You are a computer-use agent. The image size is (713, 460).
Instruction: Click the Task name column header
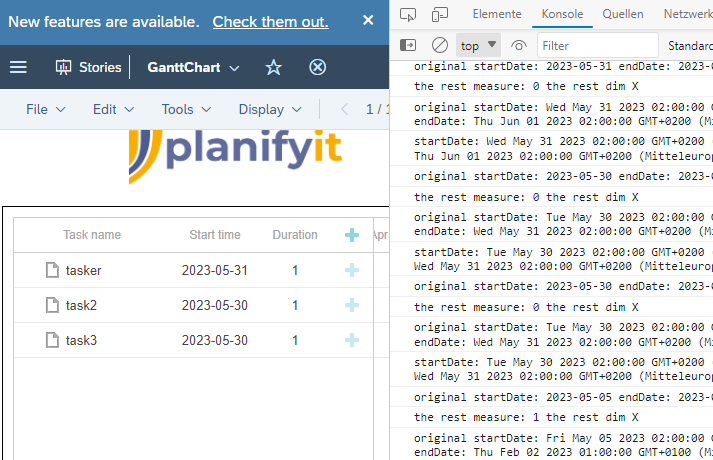[92, 235]
